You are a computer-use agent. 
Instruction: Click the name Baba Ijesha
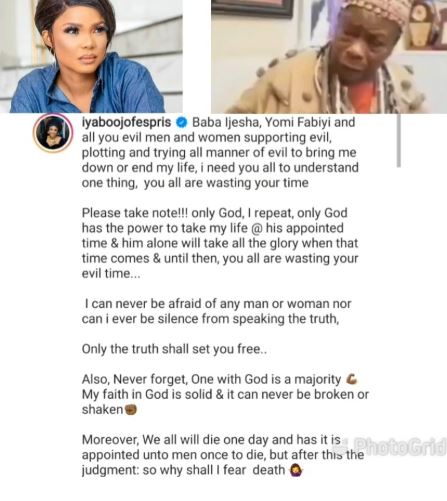225,123
